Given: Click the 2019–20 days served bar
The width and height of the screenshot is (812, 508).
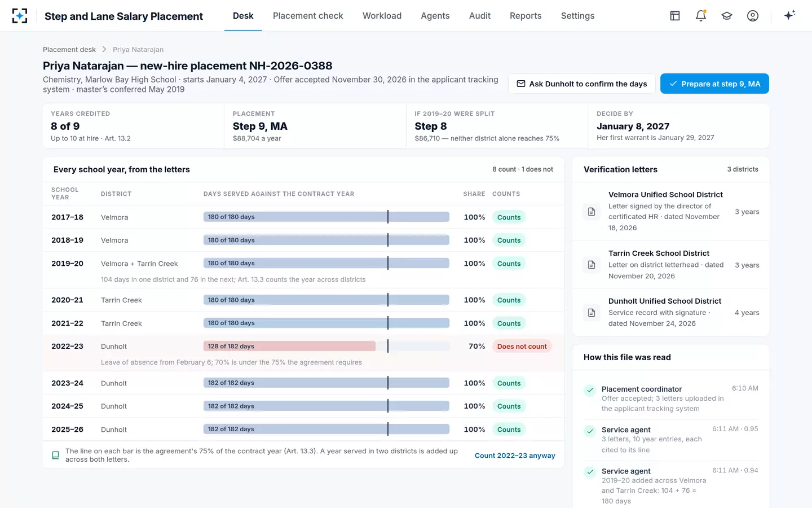Looking at the screenshot, I should point(326,263).
